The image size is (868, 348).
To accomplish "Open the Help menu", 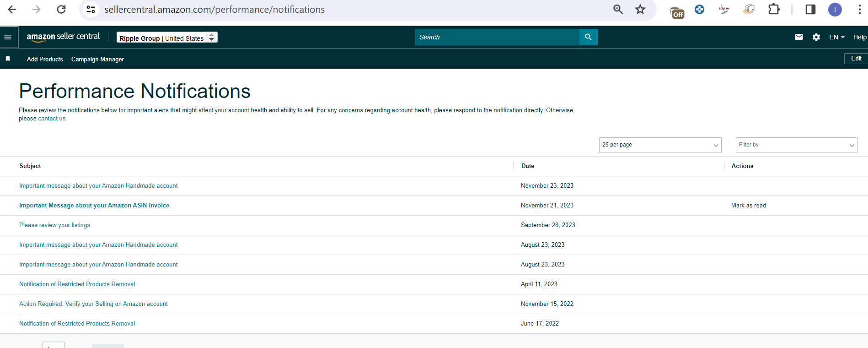I will [859, 37].
